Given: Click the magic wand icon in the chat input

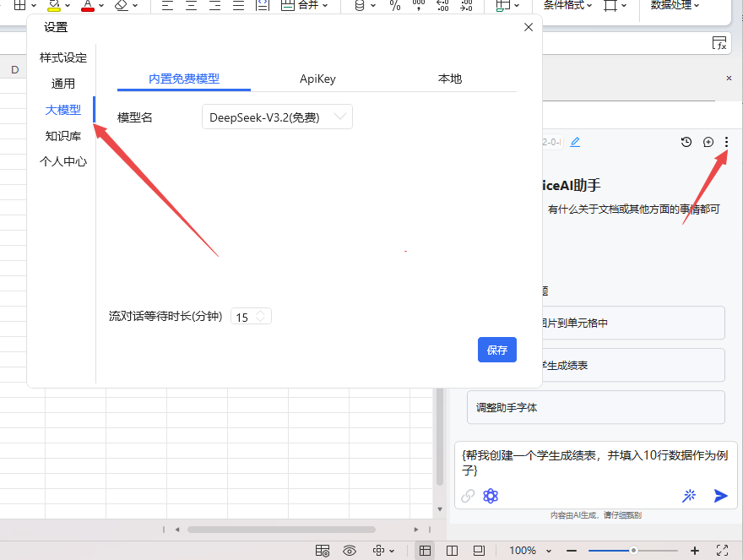Looking at the screenshot, I should pos(689,496).
